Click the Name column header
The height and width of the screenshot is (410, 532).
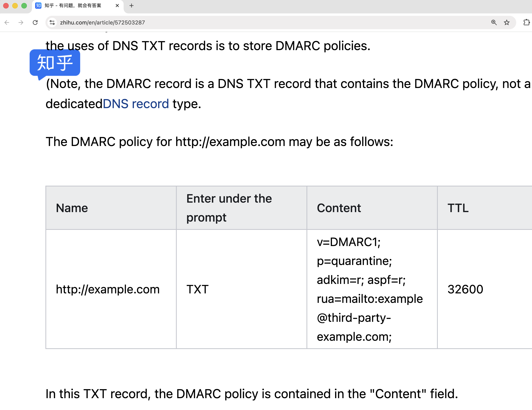(111, 208)
